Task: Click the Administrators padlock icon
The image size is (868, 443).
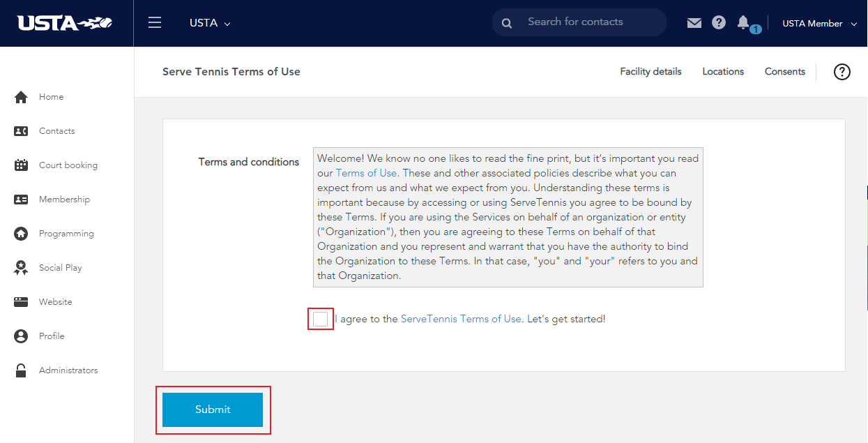Action: (x=21, y=370)
